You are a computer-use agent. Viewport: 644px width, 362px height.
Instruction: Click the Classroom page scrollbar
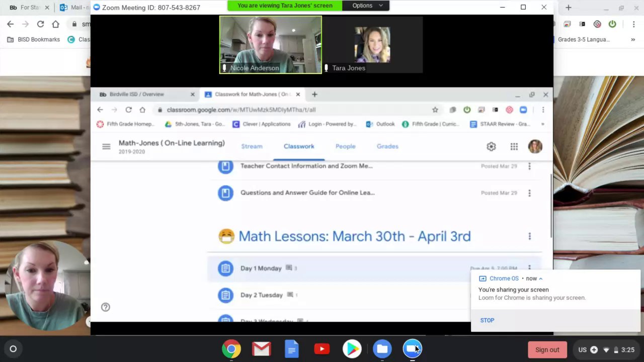tap(551, 206)
